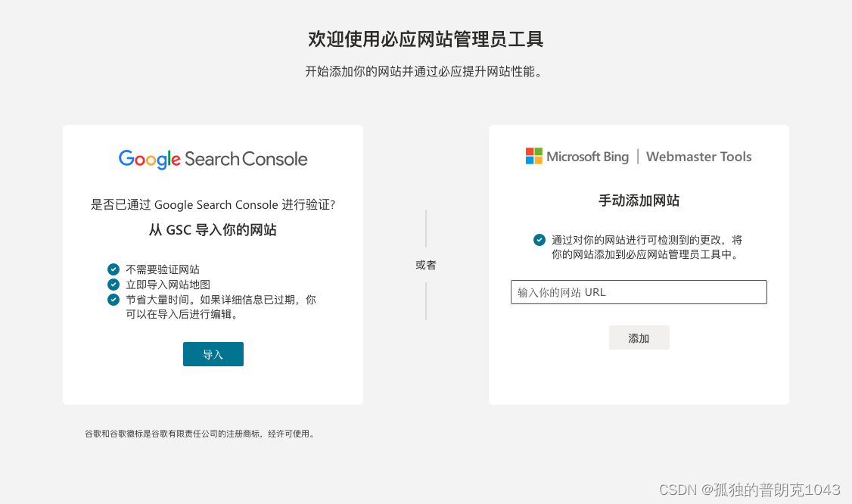This screenshot has width=852, height=504.
Task: Click the heading 欢迎使用必应网站管理员工具
Action: [426, 39]
